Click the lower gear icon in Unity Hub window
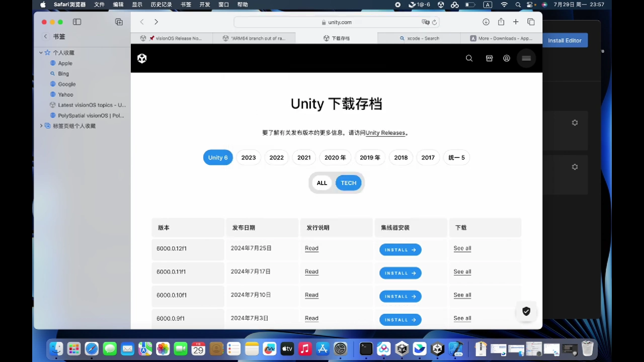The height and width of the screenshot is (362, 644). click(575, 167)
